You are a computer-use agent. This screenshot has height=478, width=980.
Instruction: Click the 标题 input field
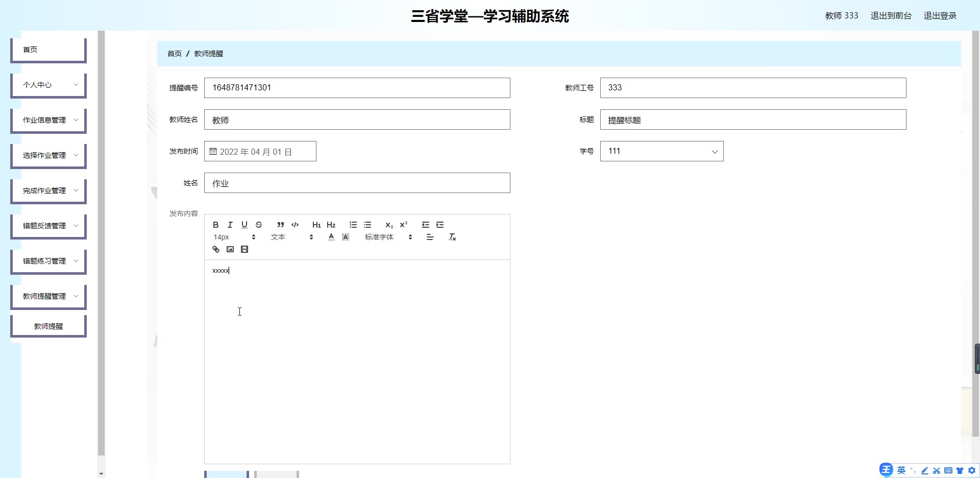point(753,119)
